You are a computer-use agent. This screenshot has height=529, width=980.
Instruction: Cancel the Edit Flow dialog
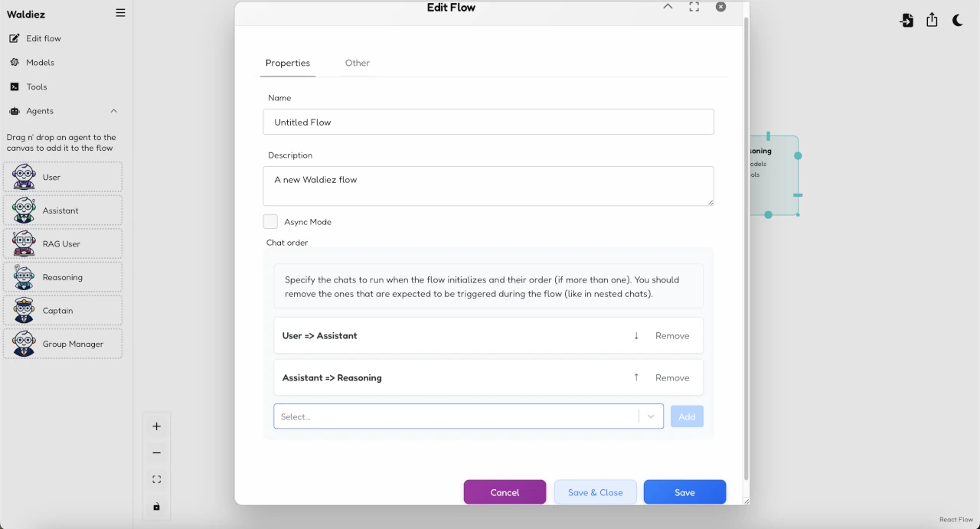[x=505, y=491]
